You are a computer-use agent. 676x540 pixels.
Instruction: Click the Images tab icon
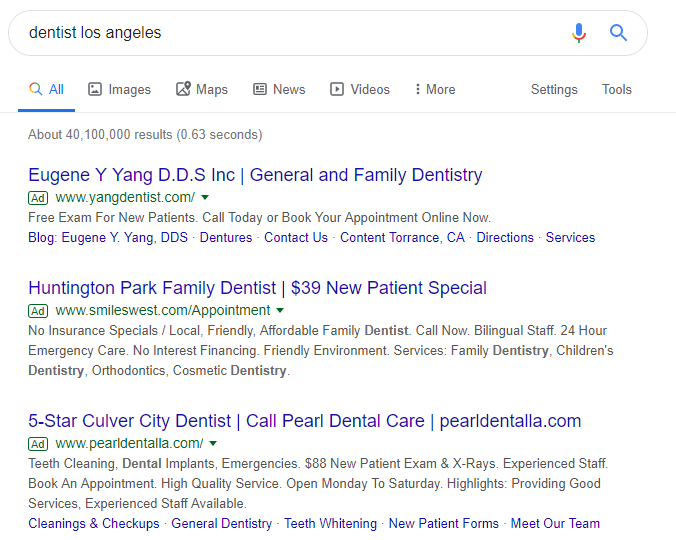[95, 89]
